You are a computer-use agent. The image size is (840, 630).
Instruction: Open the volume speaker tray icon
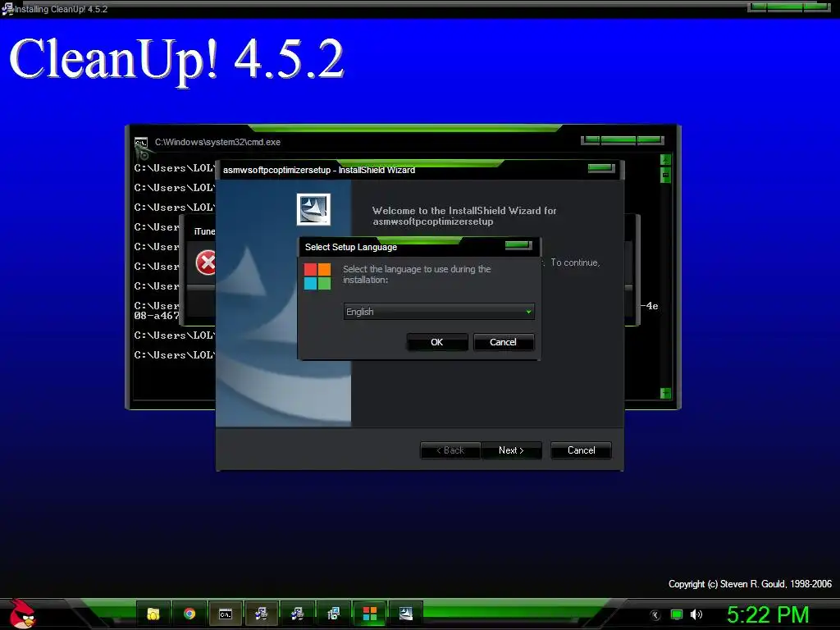[696, 614]
